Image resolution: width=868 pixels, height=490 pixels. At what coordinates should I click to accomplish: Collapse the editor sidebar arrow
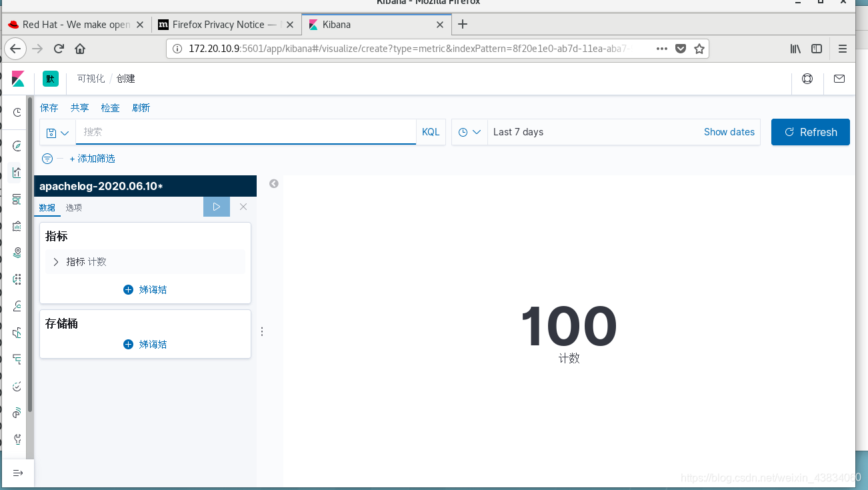pos(274,184)
